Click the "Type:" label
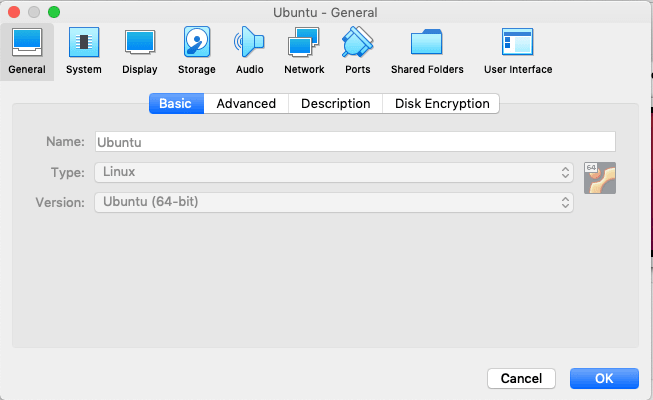This screenshot has width=653, height=400. pyautogui.click(x=67, y=172)
